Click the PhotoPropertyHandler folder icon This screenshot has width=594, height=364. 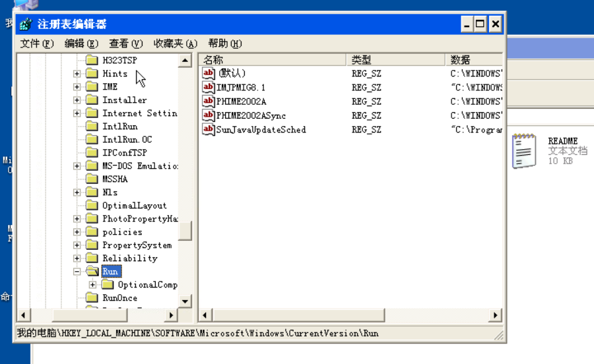point(92,219)
